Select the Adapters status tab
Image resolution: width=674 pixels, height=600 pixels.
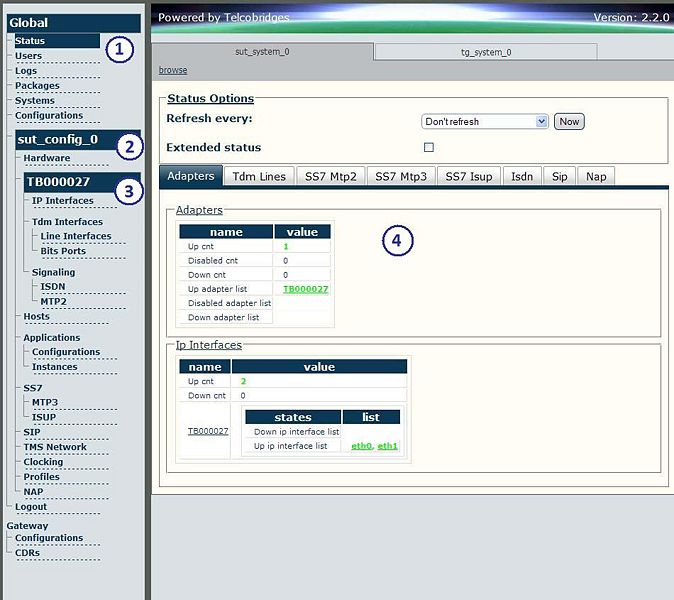click(191, 176)
